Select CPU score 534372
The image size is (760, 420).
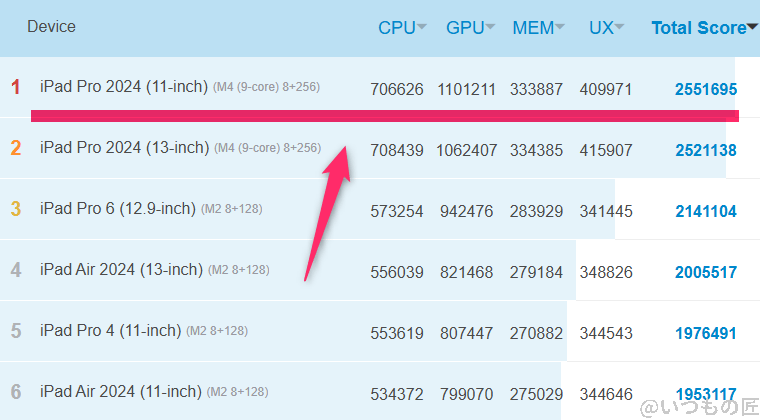pyautogui.click(x=397, y=394)
